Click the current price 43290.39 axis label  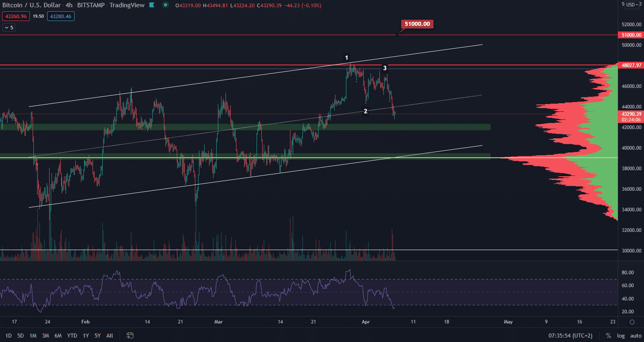pyautogui.click(x=631, y=114)
